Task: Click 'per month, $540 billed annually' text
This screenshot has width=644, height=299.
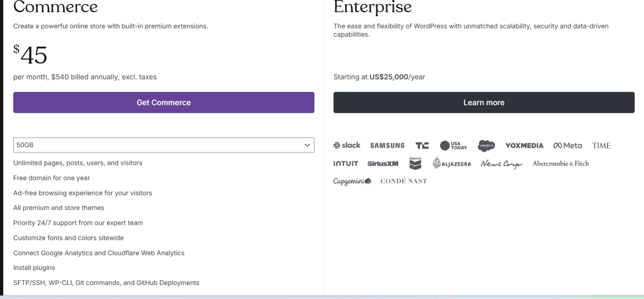Action: [x=85, y=77]
